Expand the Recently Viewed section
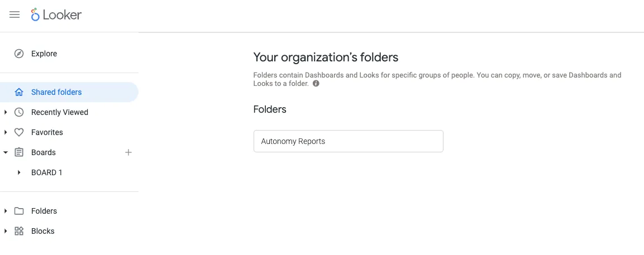 (6, 112)
